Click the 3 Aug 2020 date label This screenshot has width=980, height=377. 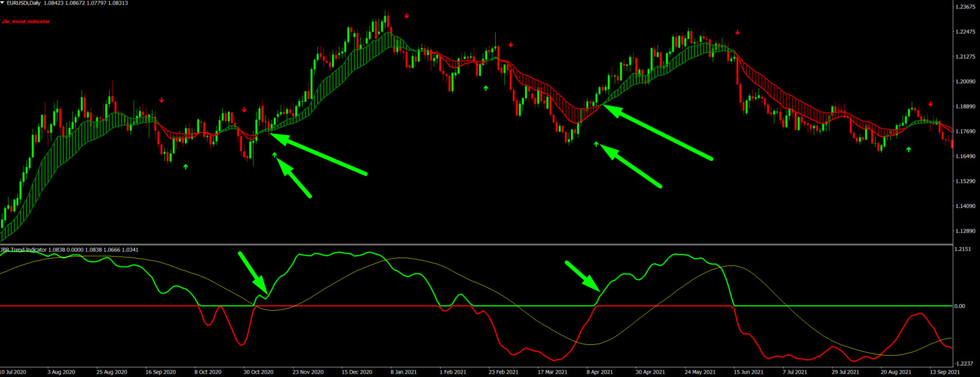pos(61,372)
